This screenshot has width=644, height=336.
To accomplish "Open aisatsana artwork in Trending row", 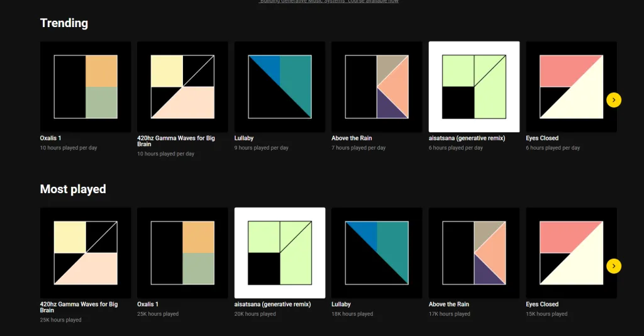I will 474,87.
